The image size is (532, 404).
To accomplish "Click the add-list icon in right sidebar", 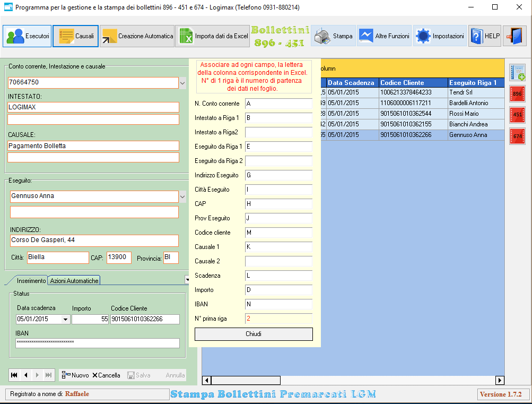I will [x=517, y=72].
